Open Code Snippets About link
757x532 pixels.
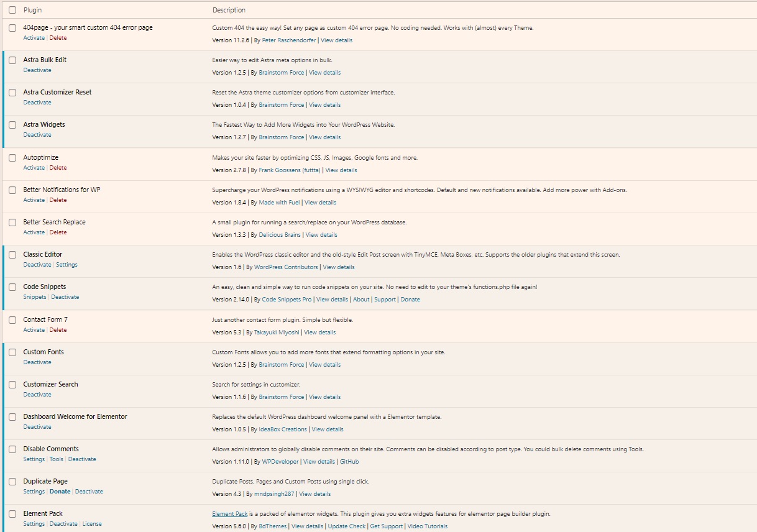point(361,300)
